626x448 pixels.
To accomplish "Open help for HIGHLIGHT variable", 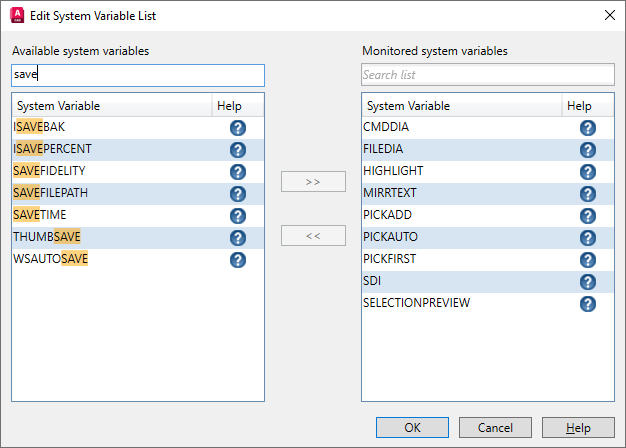I will (588, 172).
